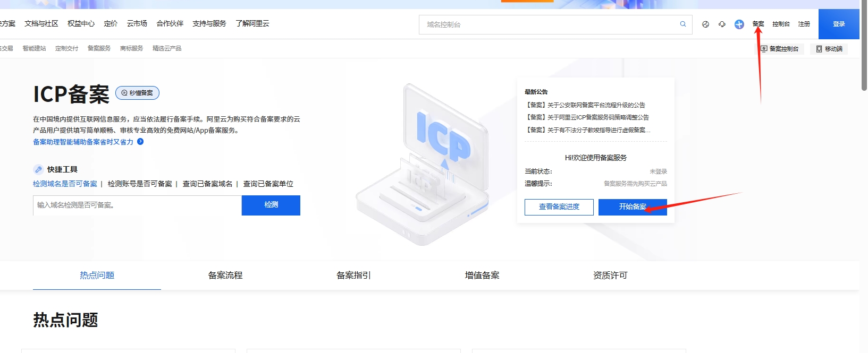
Task: Select the 查询已备案域名 quick tool link
Action: click(207, 184)
